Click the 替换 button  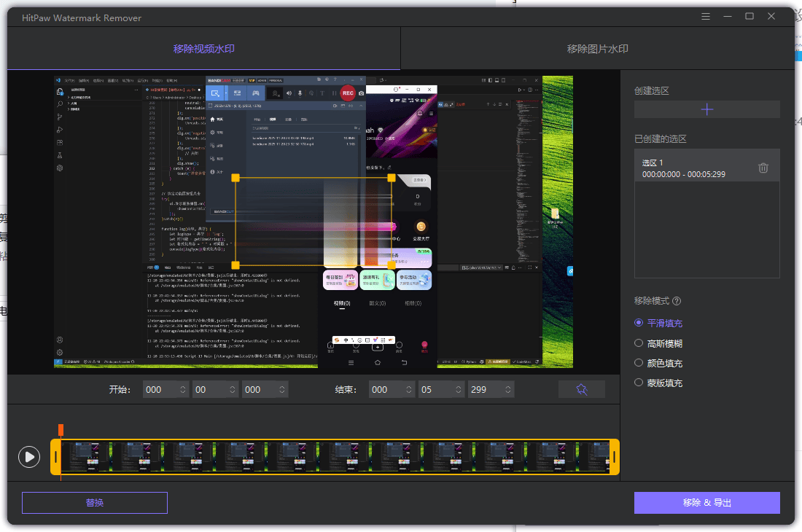95,503
